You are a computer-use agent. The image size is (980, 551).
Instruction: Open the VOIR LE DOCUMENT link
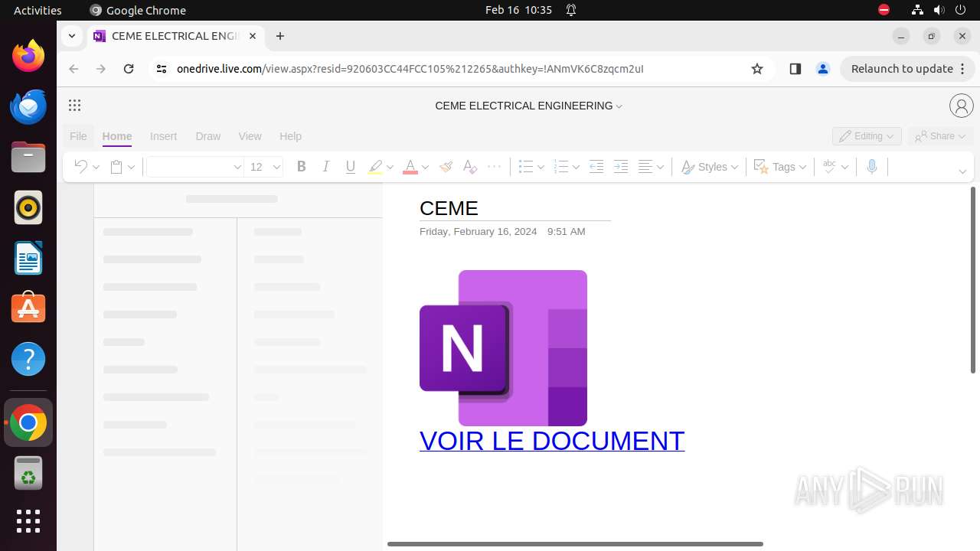point(552,441)
